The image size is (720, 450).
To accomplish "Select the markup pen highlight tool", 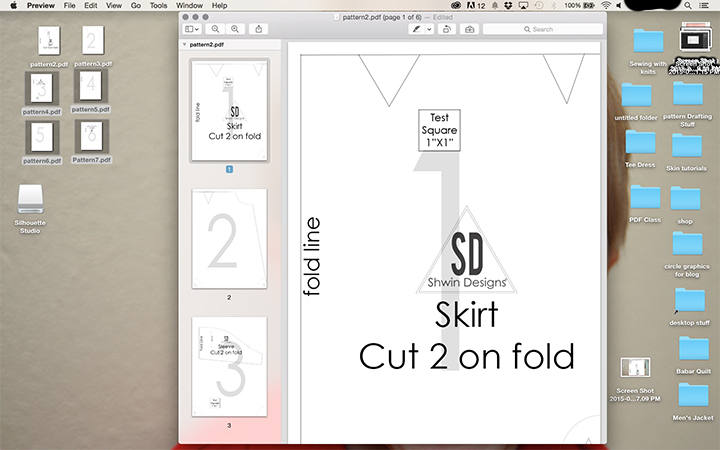I will (416, 29).
